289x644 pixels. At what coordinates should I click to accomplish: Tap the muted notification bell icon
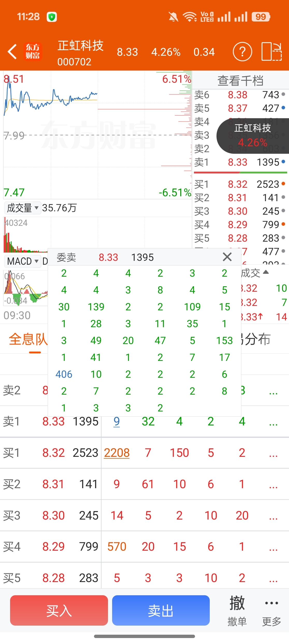click(174, 17)
